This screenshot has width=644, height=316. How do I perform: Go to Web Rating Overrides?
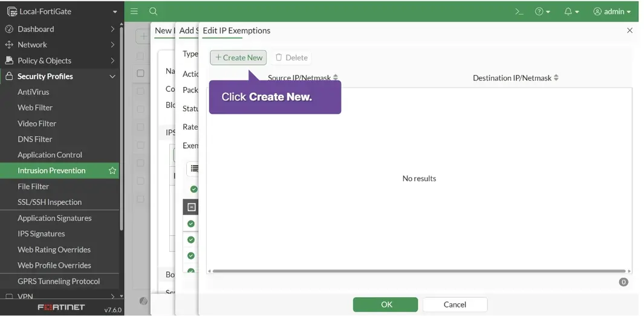coord(54,250)
